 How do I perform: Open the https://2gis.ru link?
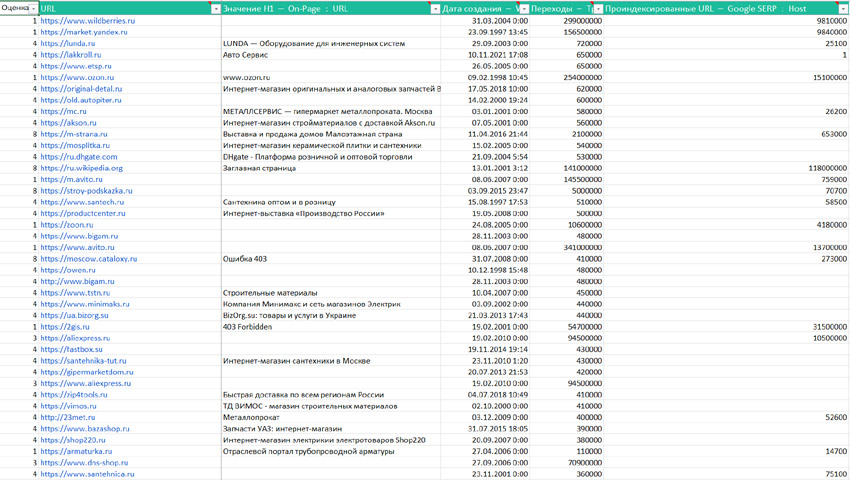[65, 327]
